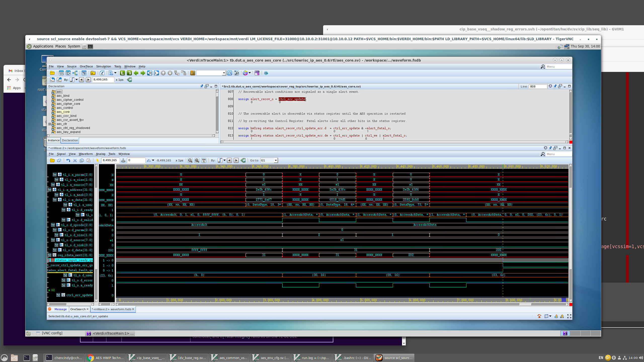Open the Simulation menu
Viewport: 644px width, 362px height.
coord(103,66)
